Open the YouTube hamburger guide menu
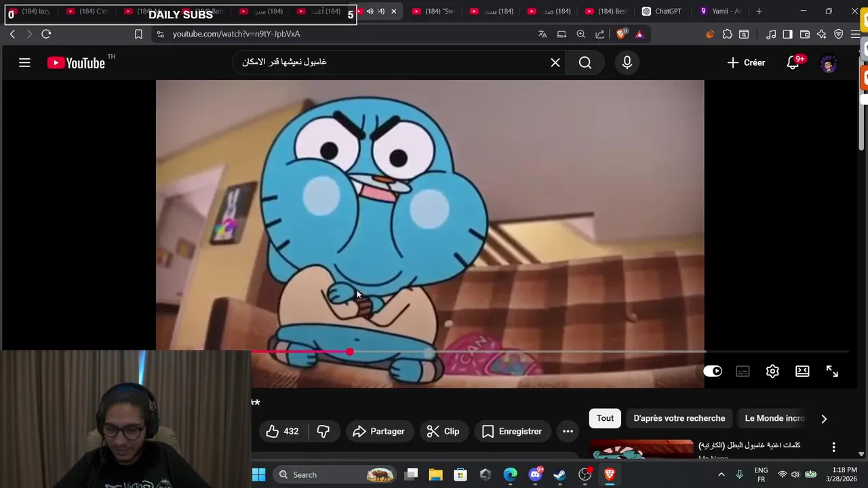Viewport: 868px width, 488px height. pyautogui.click(x=24, y=63)
